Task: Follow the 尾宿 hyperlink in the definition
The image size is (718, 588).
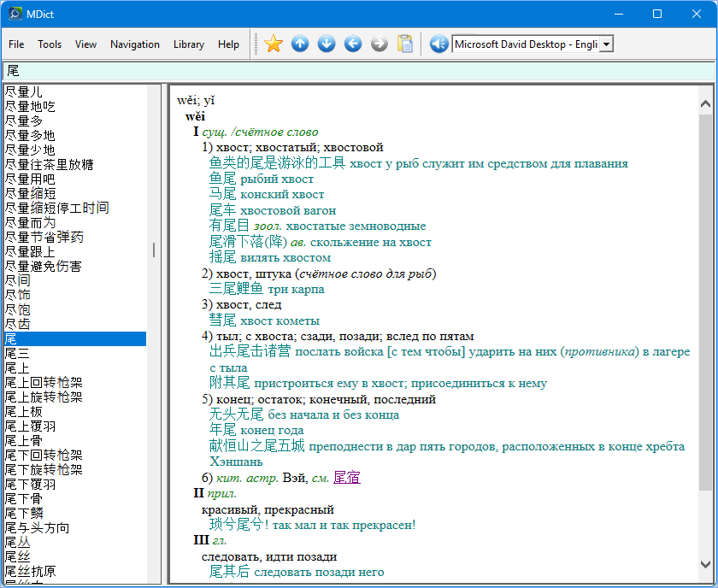Action: (x=346, y=478)
